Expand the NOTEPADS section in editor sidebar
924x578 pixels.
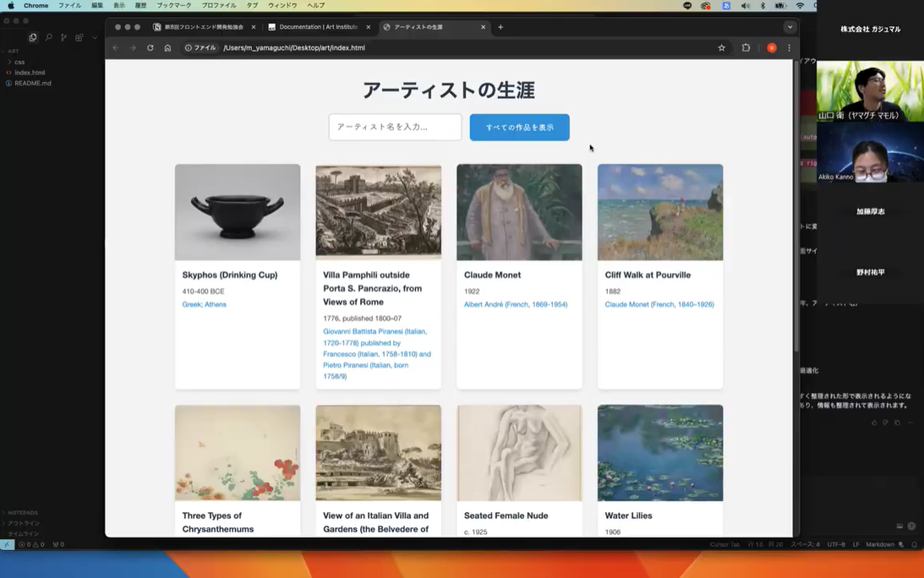pos(22,513)
